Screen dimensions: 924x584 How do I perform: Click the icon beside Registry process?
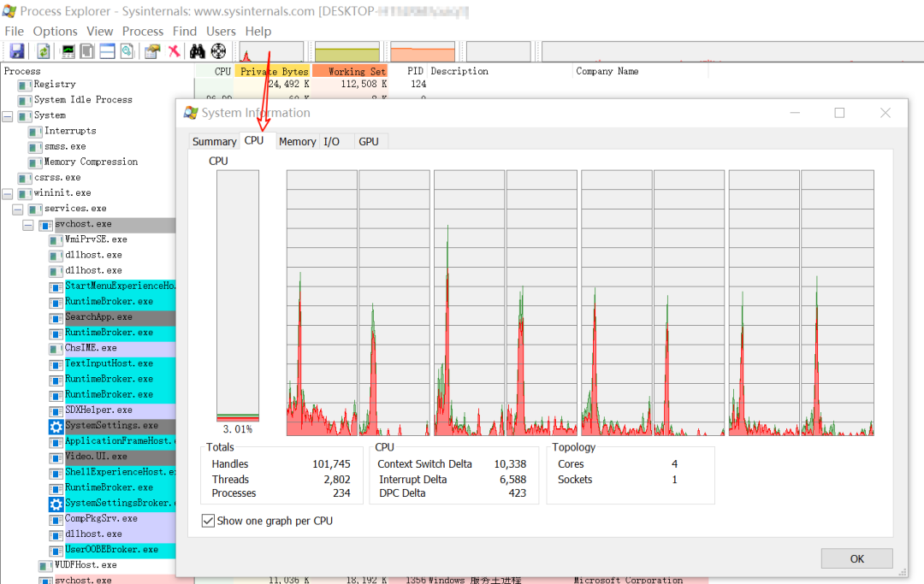click(x=25, y=86)
